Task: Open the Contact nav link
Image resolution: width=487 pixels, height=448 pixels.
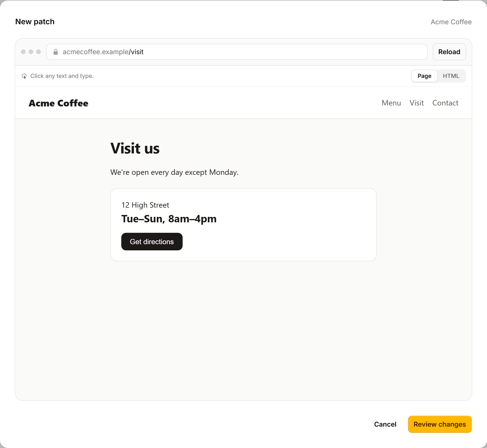Action: tap(445, 103)
